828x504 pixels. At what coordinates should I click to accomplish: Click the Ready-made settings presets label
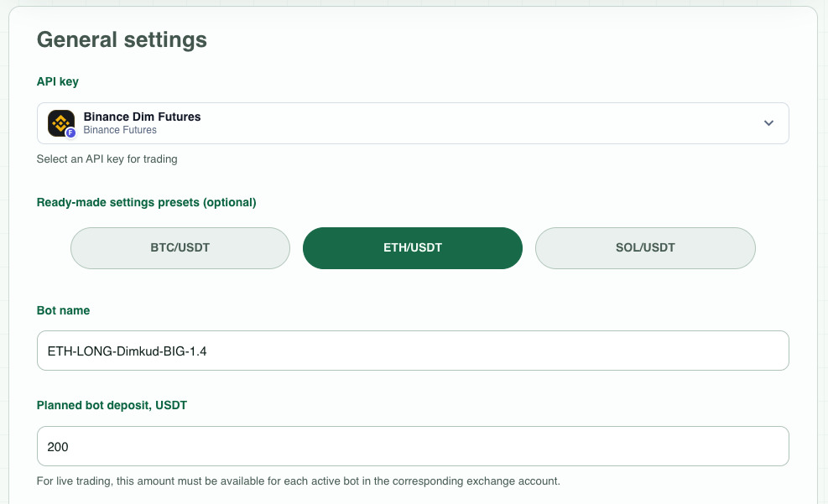tap(146, 203)
